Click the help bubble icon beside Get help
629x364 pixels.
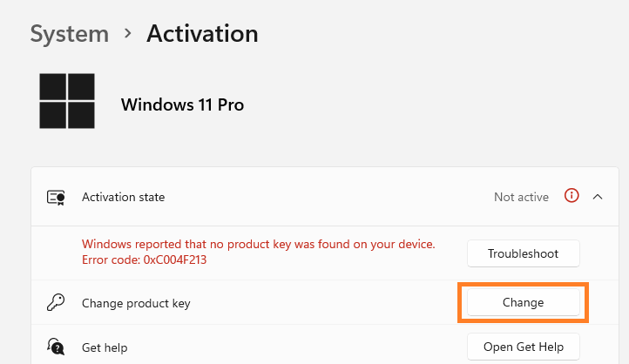[56, 347]
